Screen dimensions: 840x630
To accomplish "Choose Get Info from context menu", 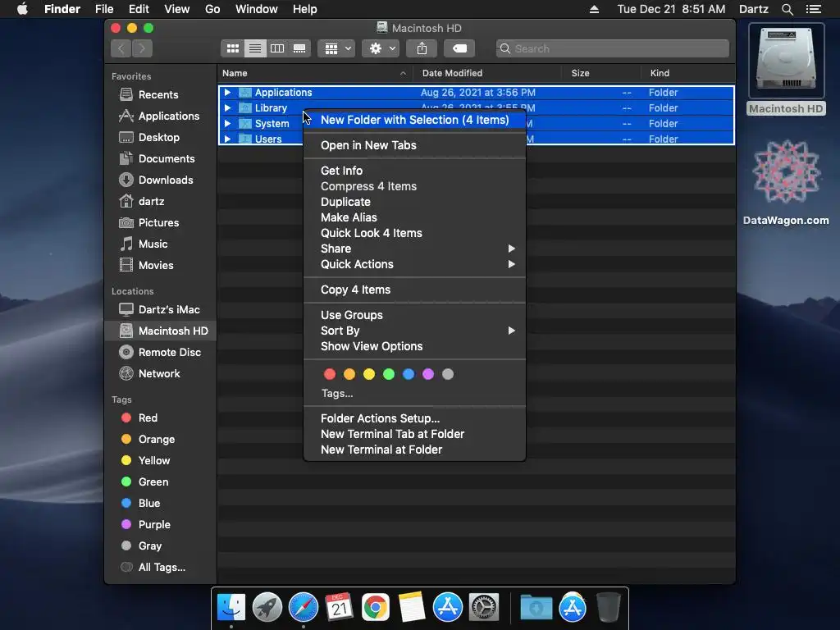I will click(414, 171).
